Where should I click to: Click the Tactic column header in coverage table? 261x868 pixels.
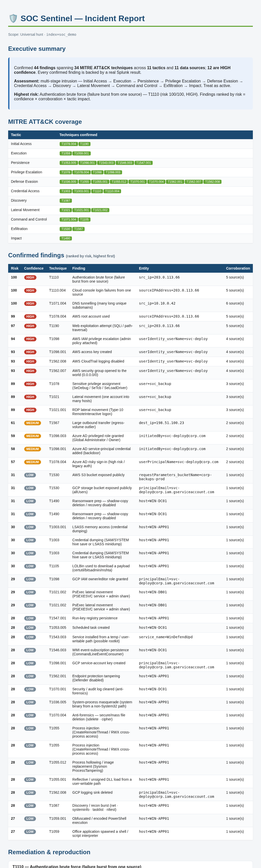(16, 135)
